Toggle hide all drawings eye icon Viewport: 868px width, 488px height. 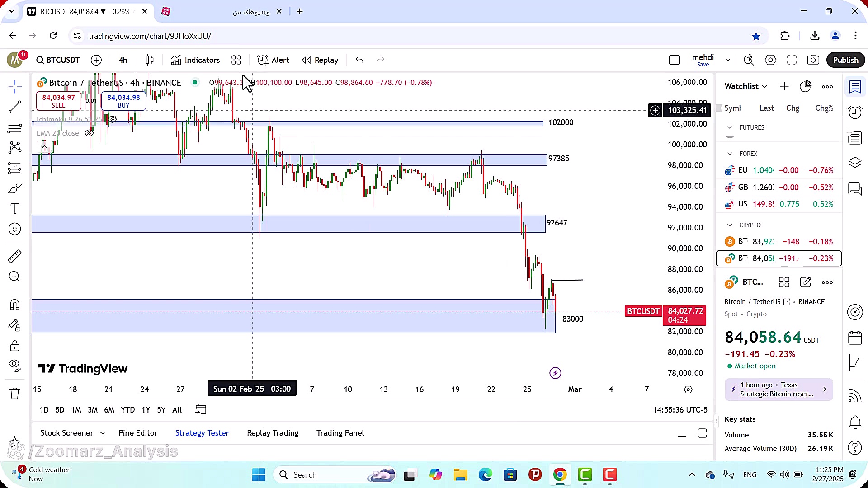pos(14,365)
